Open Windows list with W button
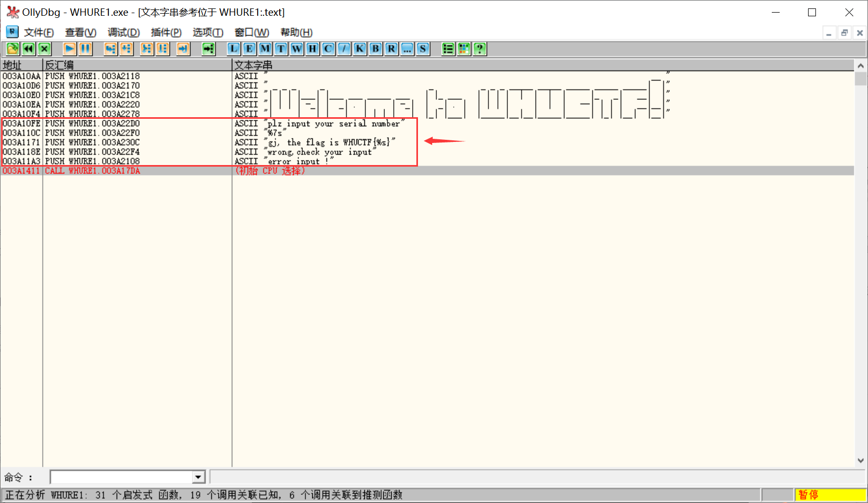Image resolution: width=868 pixels, height=503 pixels. pos(297,49)
